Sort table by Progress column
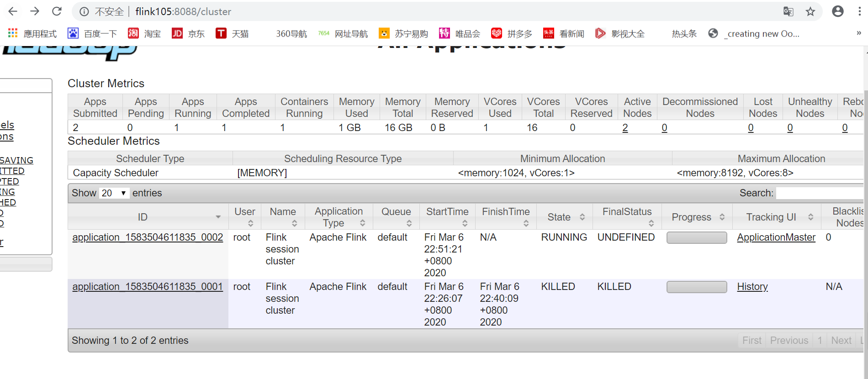Viewport: 868px width, 379px height. click(x=697, y=217)
